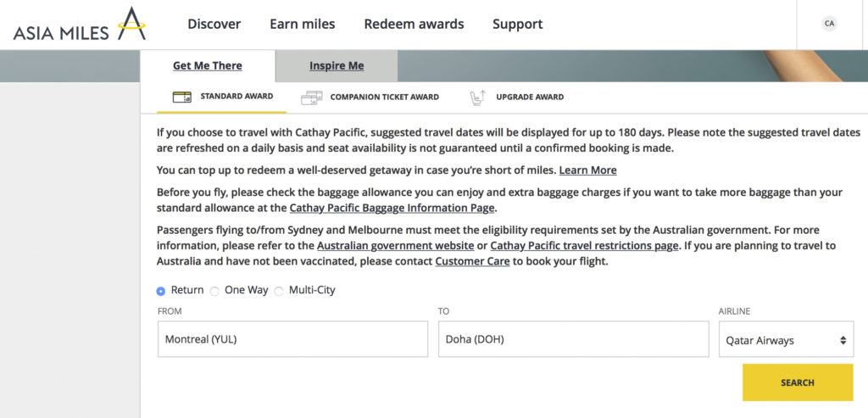Click the Asia Miles logo
868x418 pixels.
[x=79, y=25]
